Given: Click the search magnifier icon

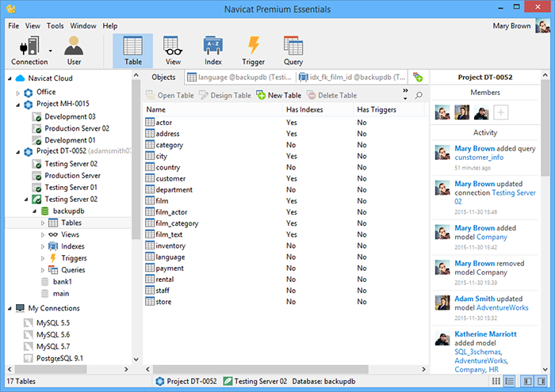Looking at the screenshot, I should (419, 95).
